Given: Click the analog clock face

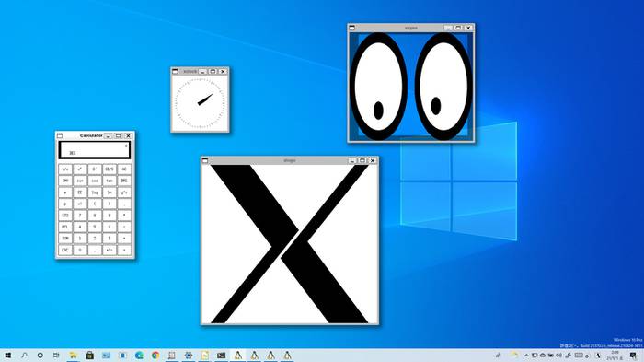Looking at the screenshot, I should (x=200, y=103).
